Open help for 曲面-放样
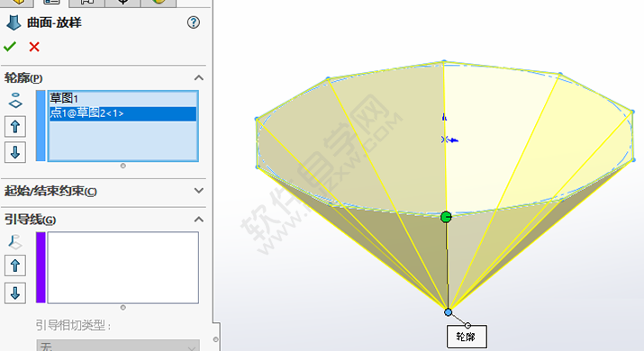This screenshot has height=351, width=644. click(194, 22)
